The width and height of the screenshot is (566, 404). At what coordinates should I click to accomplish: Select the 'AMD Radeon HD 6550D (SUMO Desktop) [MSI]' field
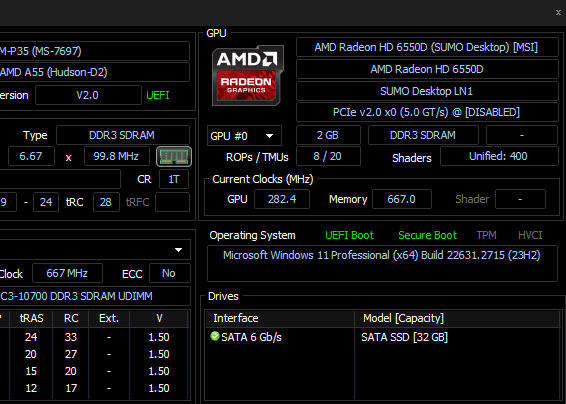click(427, 47)
